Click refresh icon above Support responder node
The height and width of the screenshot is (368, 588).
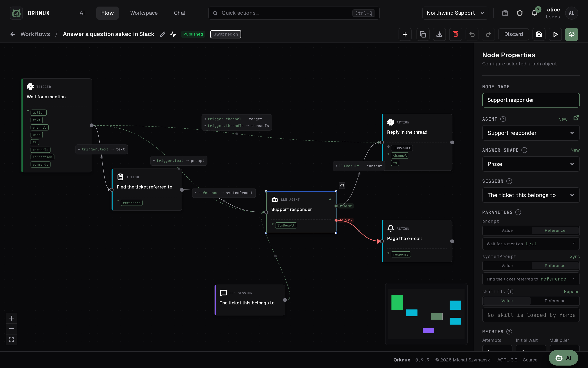342,186
